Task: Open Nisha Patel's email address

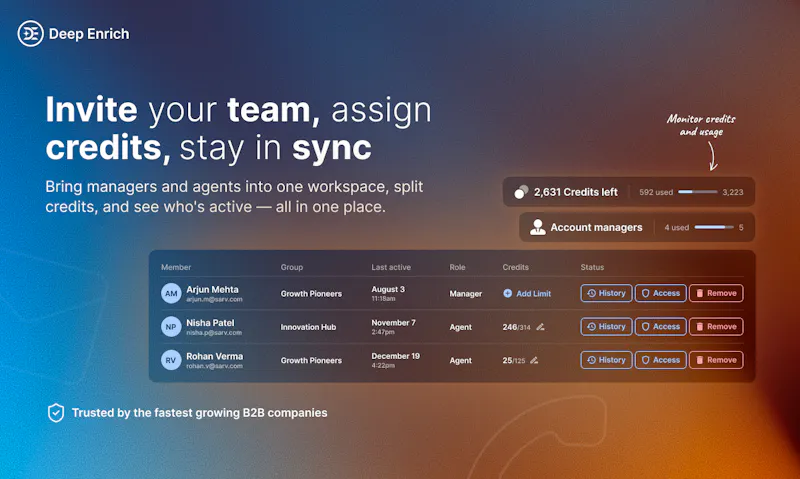Action: (x=214, y=333)
